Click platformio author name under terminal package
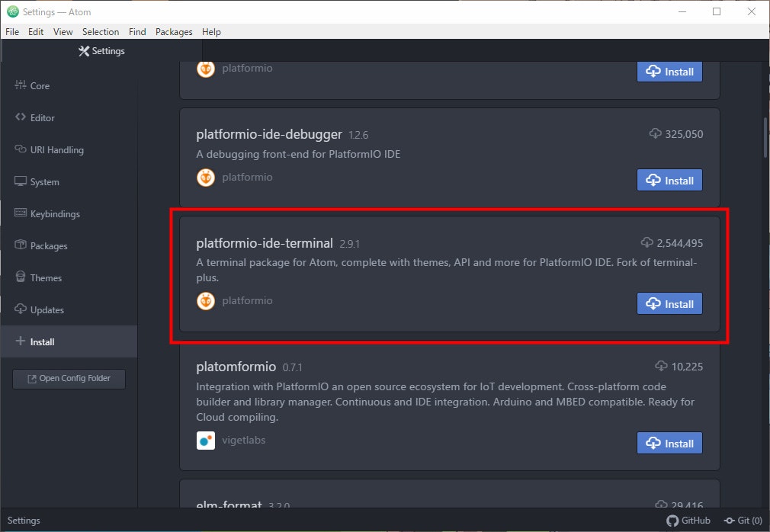 [247, 300]
